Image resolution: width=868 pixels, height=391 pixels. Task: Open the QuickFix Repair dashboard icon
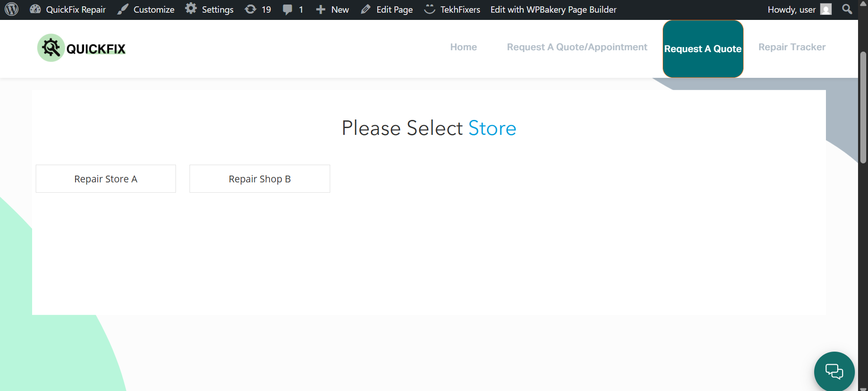coord(35,10)
